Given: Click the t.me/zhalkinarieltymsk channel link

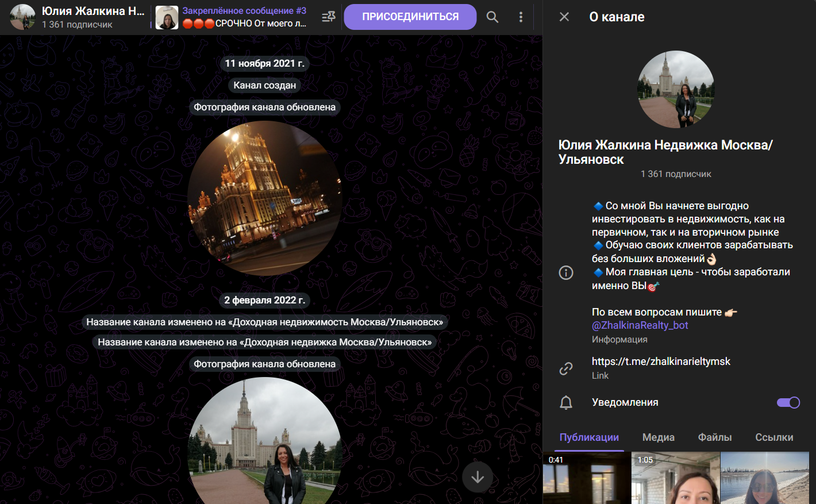Looking at the screenshot, I should pyautogui.click(x=661, y=361).
